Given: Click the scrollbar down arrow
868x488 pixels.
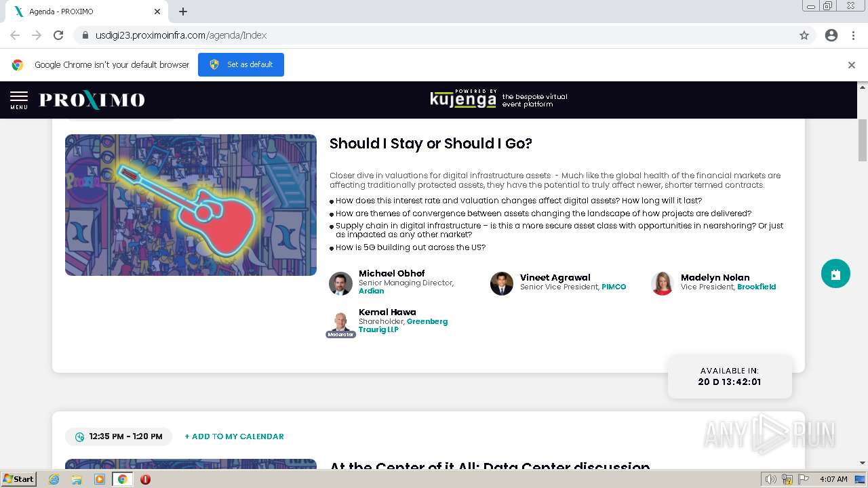Looking at the screenshot, I should pyautogui.click(x=863, y=463).
